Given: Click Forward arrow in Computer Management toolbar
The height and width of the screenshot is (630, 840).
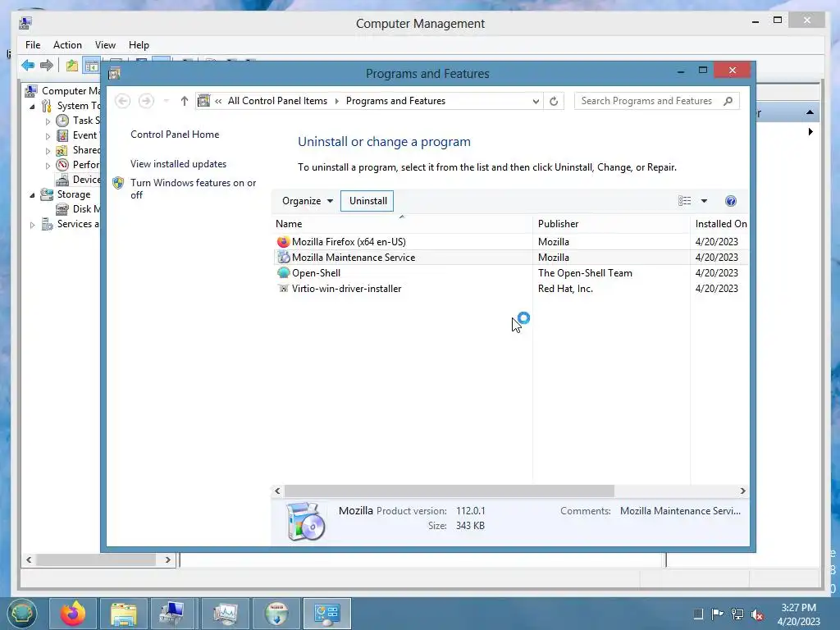Looking at the screenshot, I should pyautogui.click(x=47, y=66).
